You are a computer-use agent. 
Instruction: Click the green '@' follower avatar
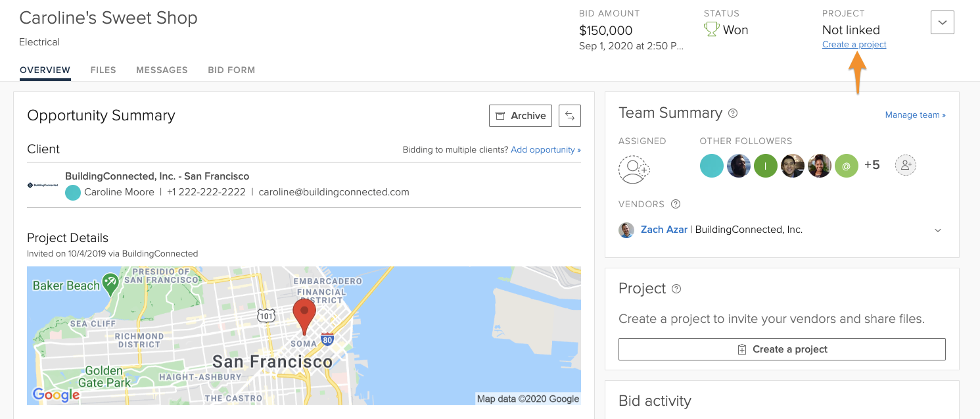coord(846,166)
